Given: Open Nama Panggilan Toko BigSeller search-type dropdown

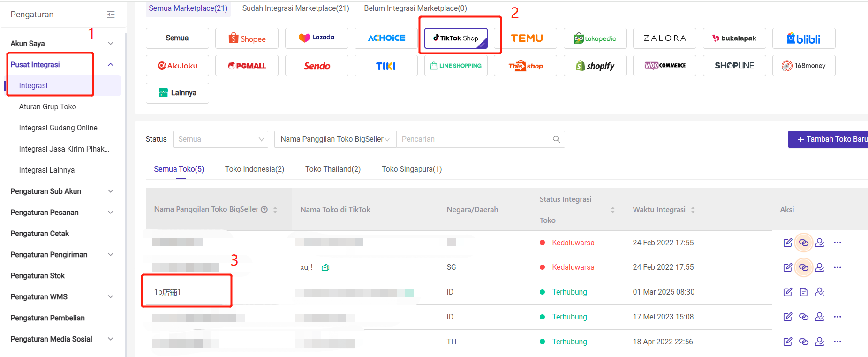Looking at the screenshot, I should [335, 139].
